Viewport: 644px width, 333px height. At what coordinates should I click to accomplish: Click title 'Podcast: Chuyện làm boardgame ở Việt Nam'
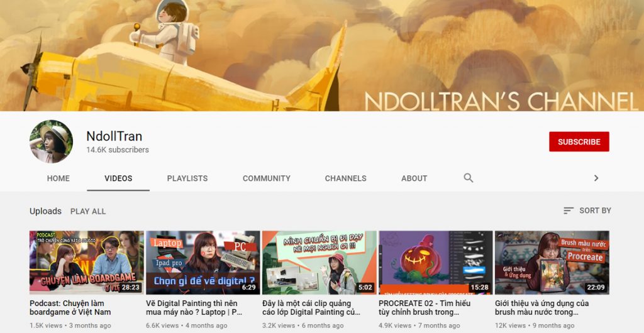70,307
